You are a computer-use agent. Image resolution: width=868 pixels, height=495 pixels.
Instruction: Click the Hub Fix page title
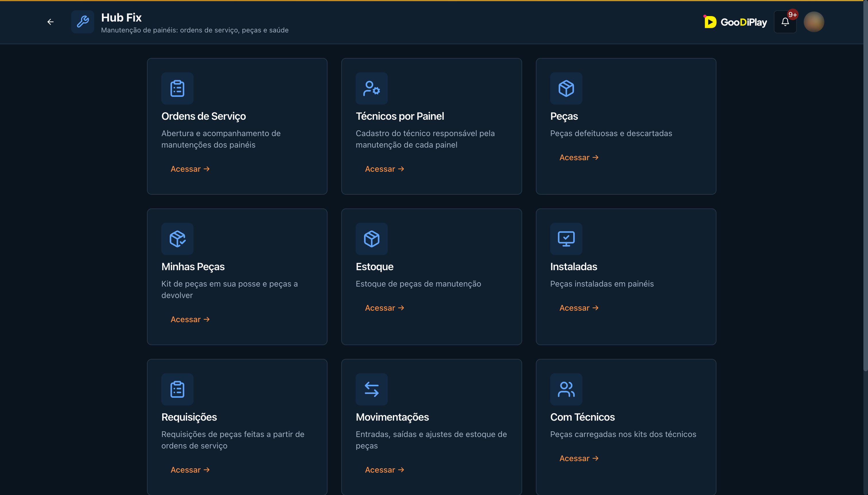pyautogui.click(x=121, y=17)
